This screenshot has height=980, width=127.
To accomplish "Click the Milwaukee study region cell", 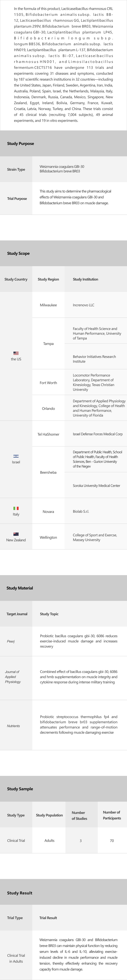I will coord(48,305).
